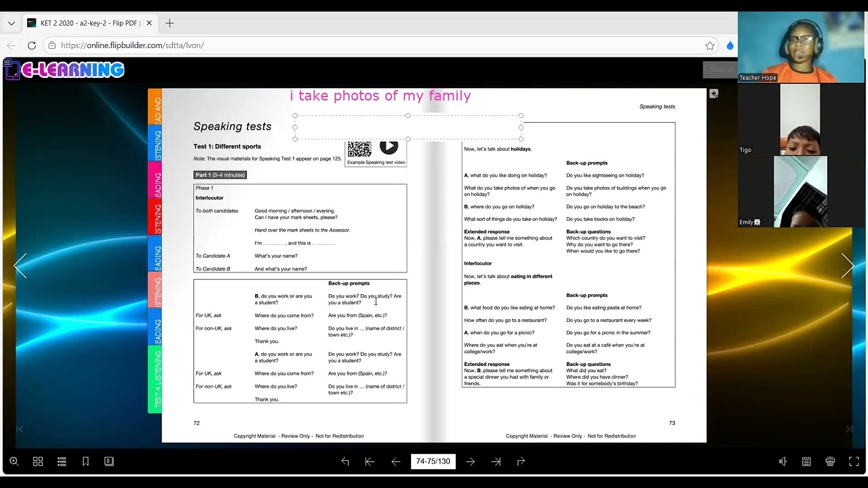Click the page 73 'Speaking tests' header

657,106
